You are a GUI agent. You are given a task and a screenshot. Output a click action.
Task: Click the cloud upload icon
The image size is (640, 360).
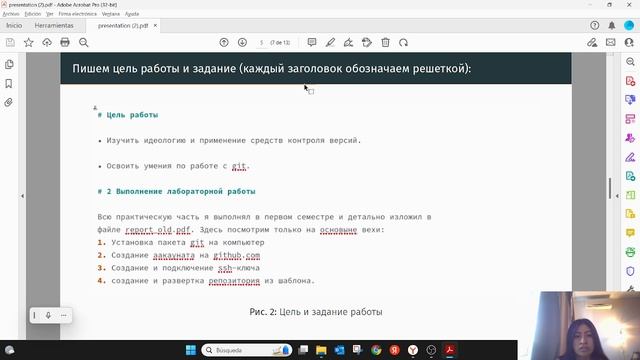(x=47, y=42)
